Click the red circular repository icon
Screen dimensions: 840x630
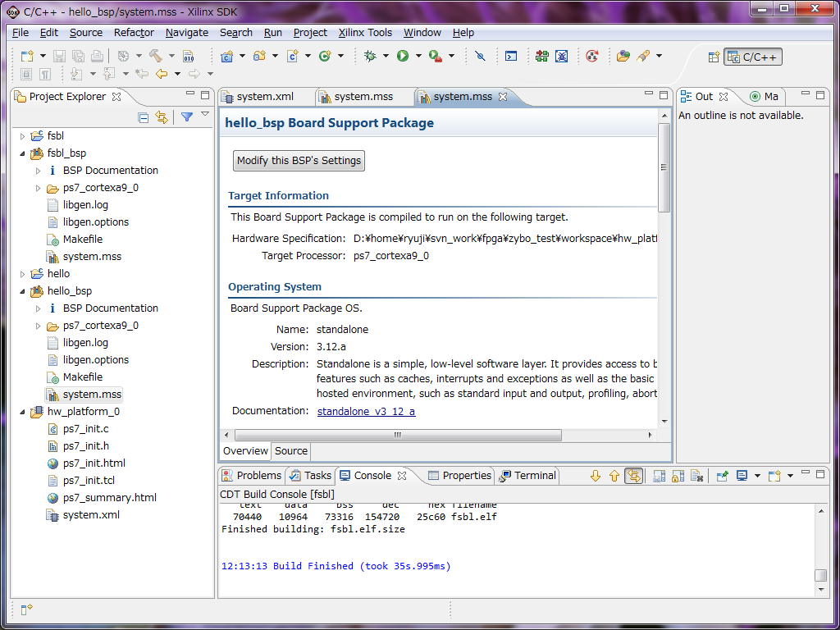point(592,56)
